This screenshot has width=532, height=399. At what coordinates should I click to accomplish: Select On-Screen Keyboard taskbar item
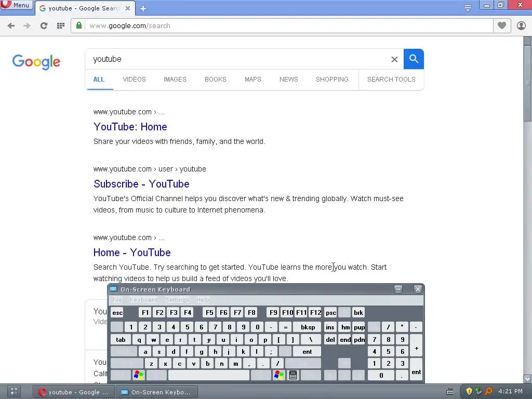[x=157, y=392]
